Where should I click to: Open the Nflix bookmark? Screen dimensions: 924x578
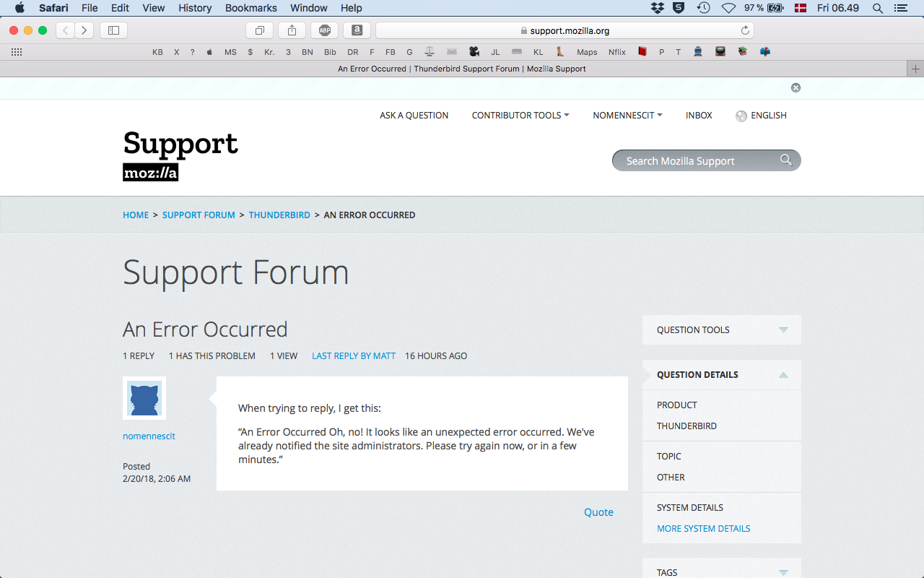click(x=617, y=52)
